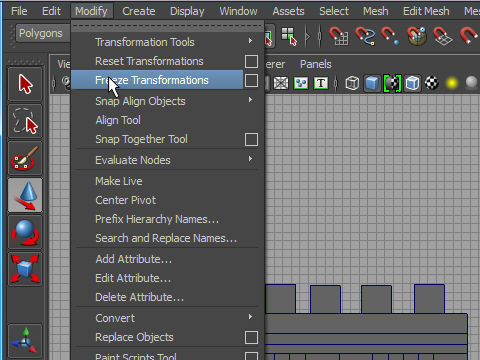This screenshot has height=360, width=480.
Task: Activate the Lasso selection tool
Action: point(25,121)
